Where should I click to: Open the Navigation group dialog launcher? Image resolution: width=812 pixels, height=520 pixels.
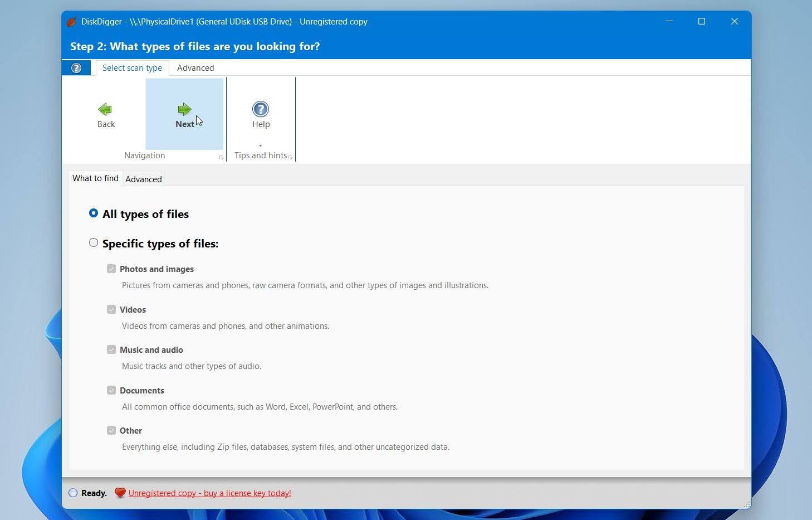coord(221,158)
